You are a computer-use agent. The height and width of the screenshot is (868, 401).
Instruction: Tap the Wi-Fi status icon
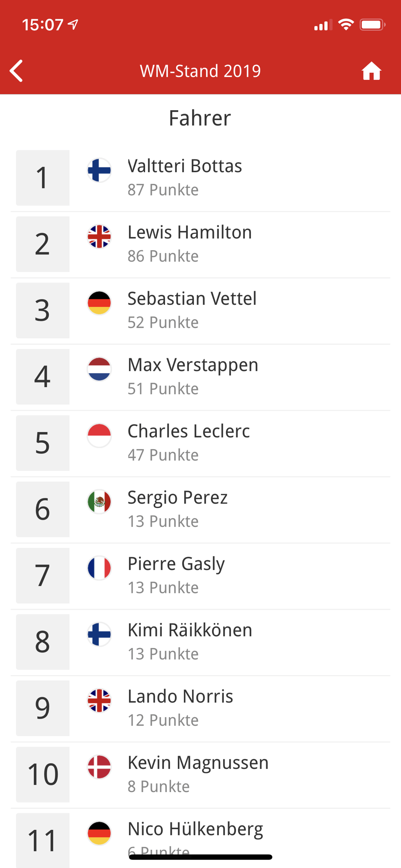[346, 25]
